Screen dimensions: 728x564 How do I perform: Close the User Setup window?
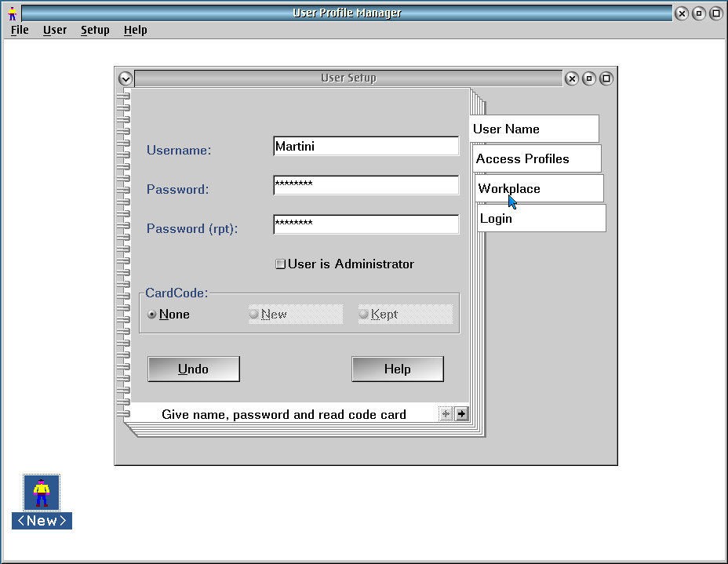pyautogui.click(x=572, y=78)
